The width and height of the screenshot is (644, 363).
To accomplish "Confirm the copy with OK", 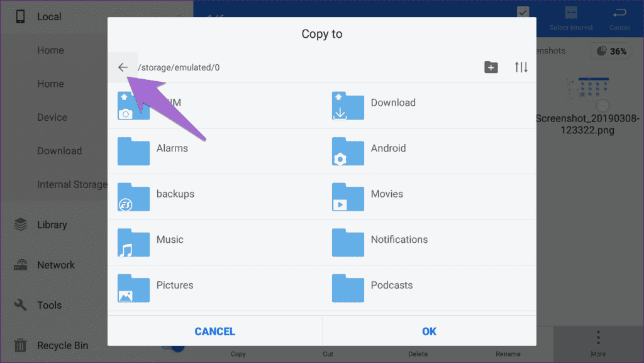I will click(x=429, y=331).
